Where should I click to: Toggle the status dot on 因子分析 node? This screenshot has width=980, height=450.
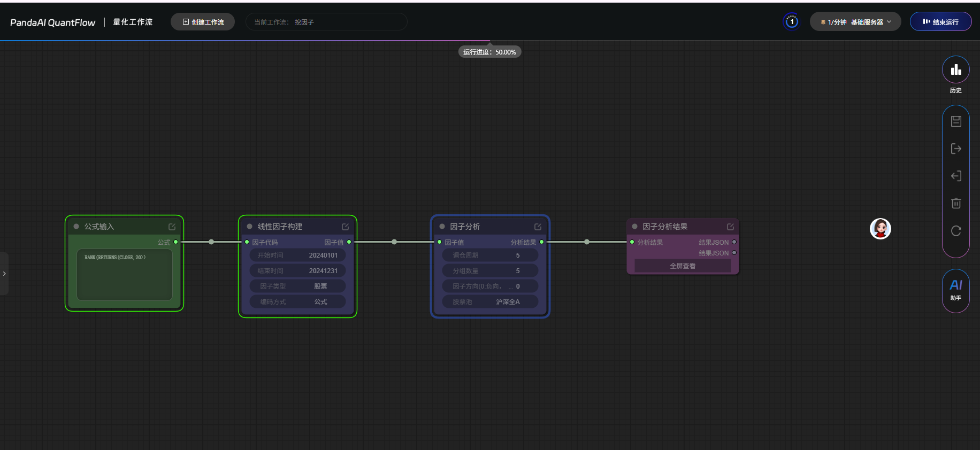[x=442, y=227]
